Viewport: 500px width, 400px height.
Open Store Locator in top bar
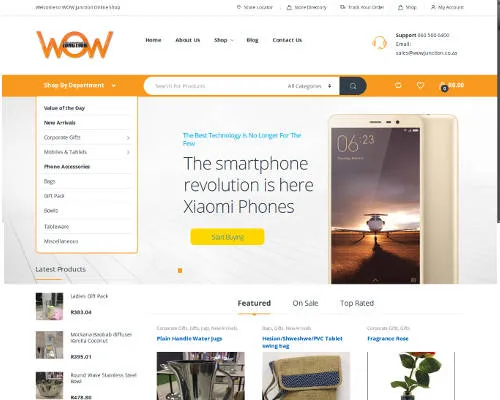[255, 7]
